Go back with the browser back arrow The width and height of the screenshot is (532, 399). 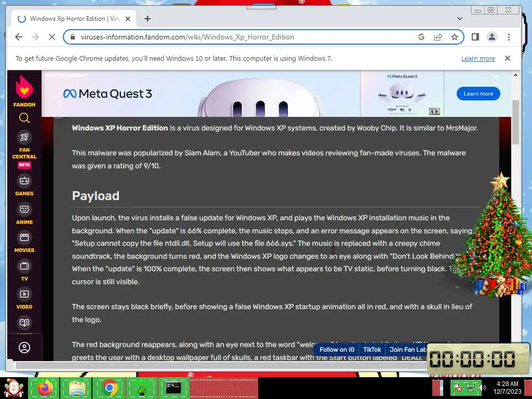coord(19,37)
